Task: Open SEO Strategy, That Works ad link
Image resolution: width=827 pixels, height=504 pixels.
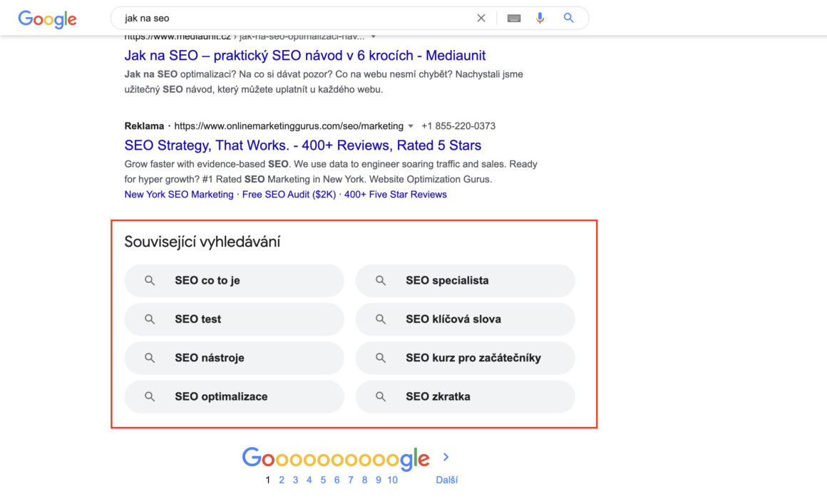Action: [302, 145]
